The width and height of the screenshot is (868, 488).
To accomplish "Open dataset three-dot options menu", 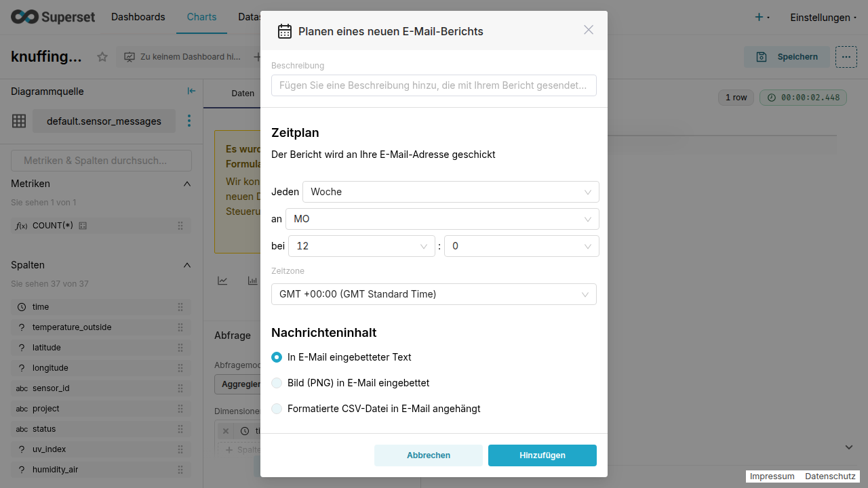I will 189,121.
